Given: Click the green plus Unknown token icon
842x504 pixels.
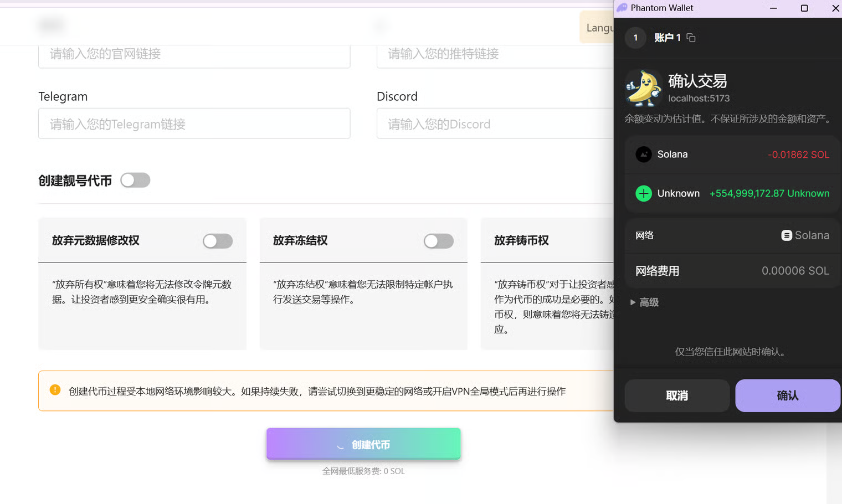Looking at the screenshot, I should point(643,193).
